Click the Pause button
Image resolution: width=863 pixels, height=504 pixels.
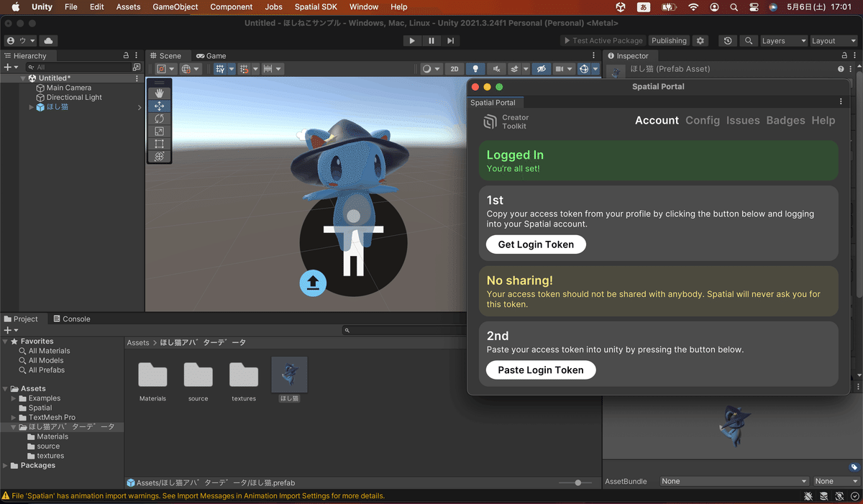pos(431,41)
